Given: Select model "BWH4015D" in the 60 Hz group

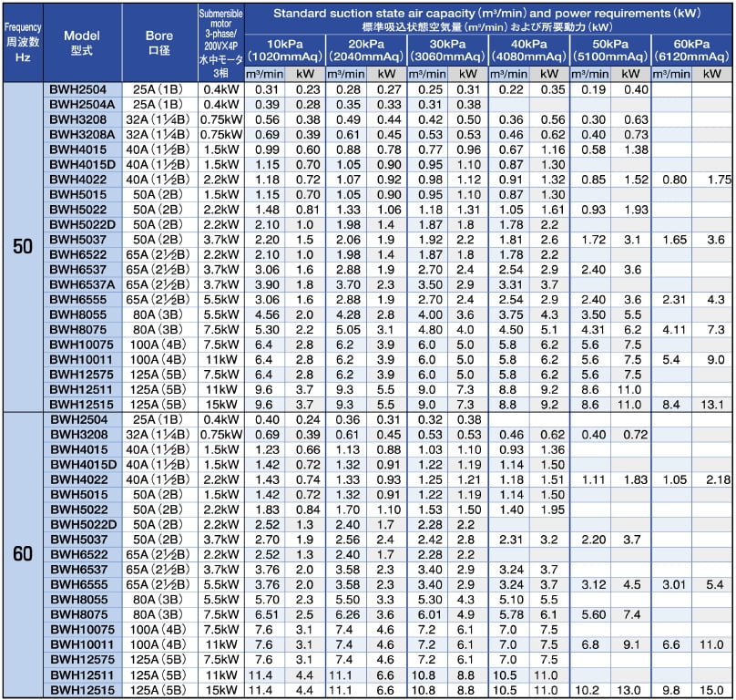Looking at the screenshot, I should 83,465.
